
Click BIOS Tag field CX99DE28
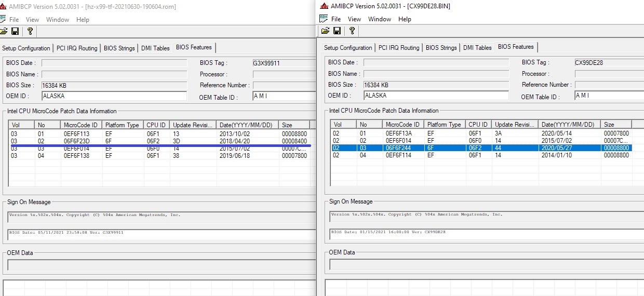609,62
